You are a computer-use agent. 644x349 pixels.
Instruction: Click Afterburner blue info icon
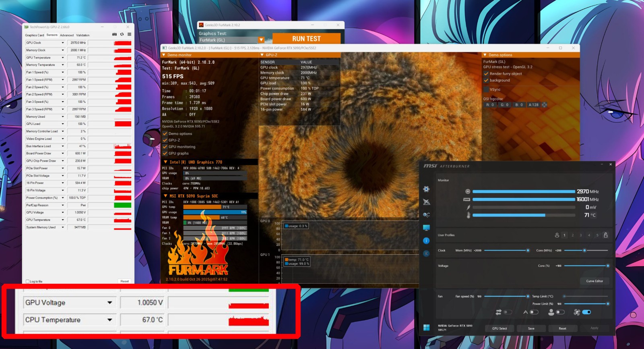pyautogui.click(x=426, y=241)
